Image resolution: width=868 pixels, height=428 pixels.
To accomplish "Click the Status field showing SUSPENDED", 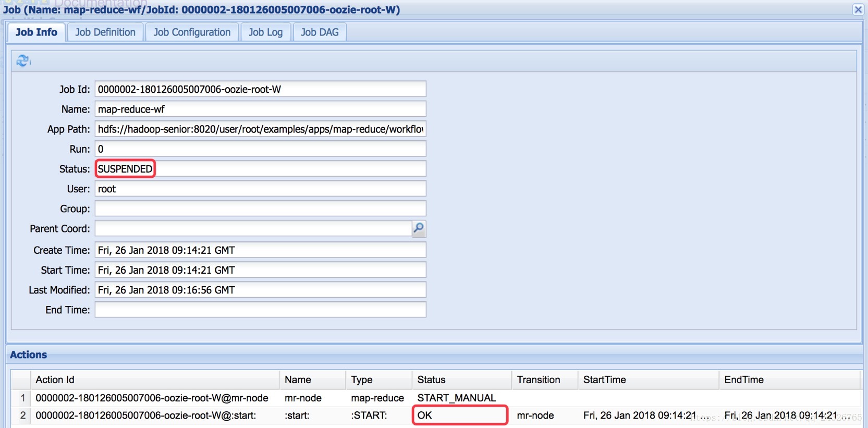I will [260, 168].
